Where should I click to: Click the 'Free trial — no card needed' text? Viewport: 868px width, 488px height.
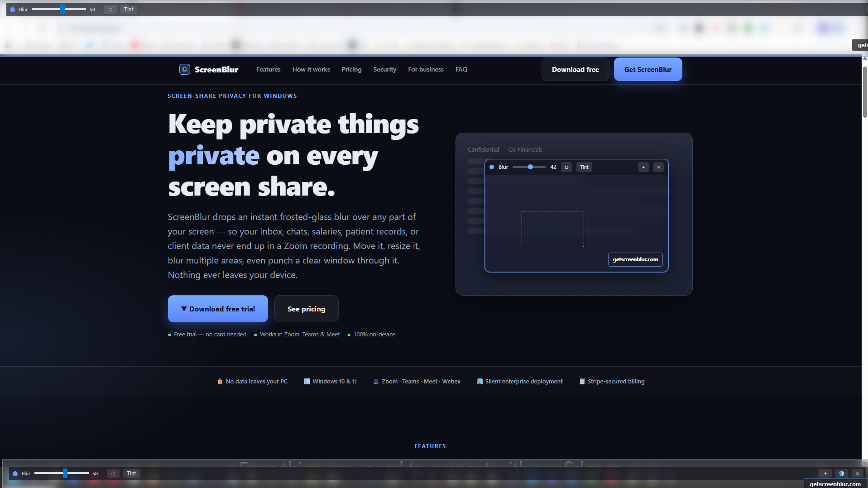(210, 335)
